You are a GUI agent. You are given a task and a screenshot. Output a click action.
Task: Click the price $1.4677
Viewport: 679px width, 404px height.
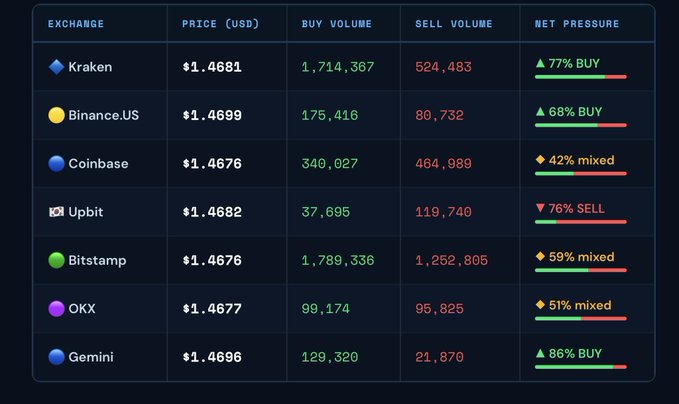click(x=212, y=309)
